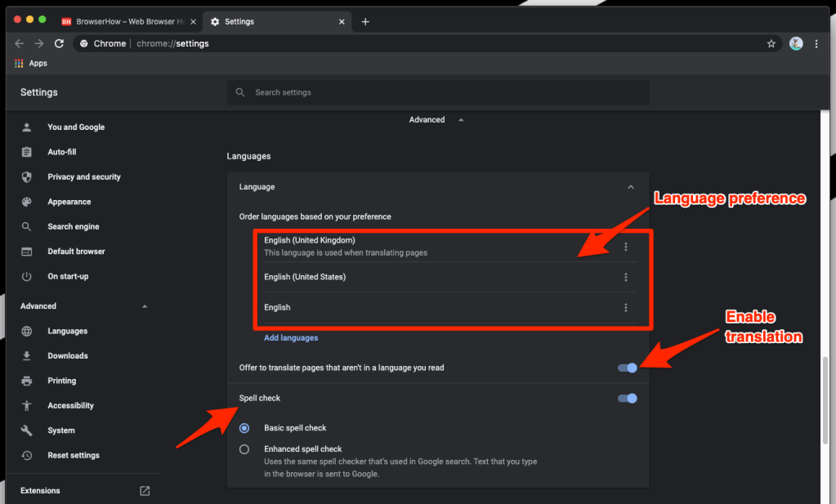Click the Add languages link
This screenshot has width=836, height=504.
[291, 337]
